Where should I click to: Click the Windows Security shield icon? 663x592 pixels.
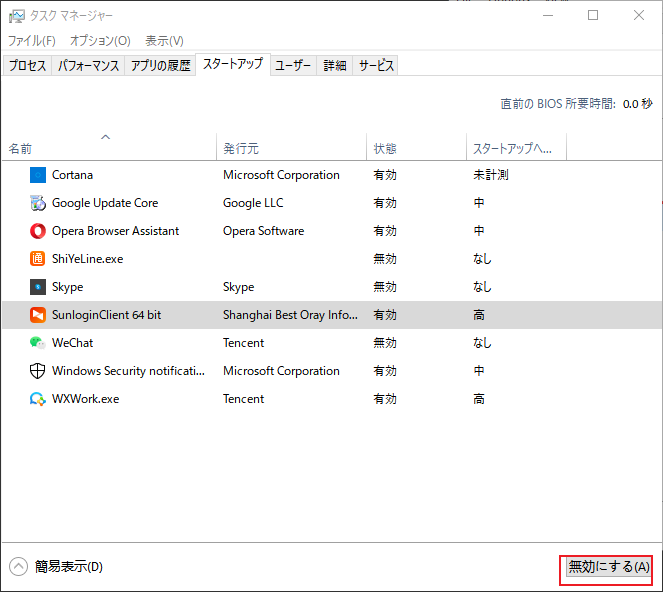[x=38, y=371]
